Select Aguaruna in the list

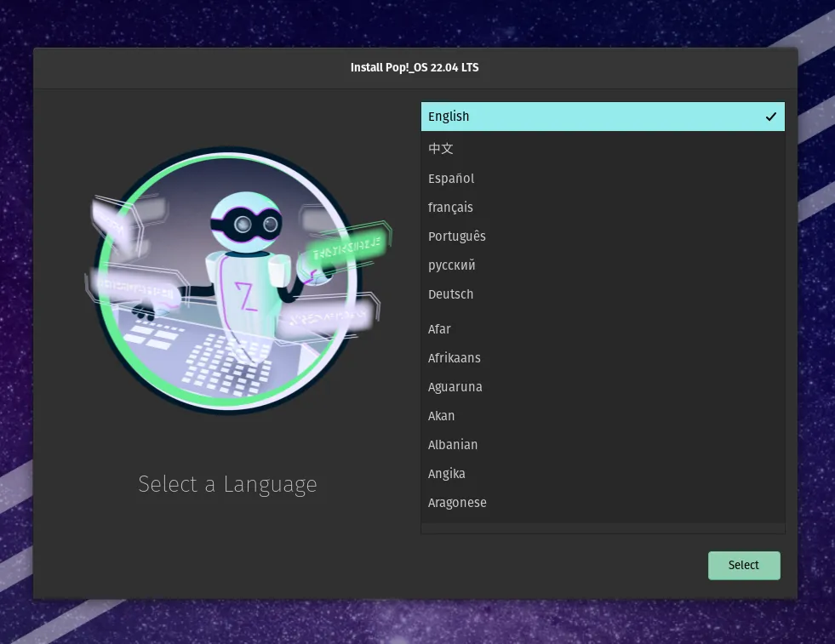pos(455,387)
